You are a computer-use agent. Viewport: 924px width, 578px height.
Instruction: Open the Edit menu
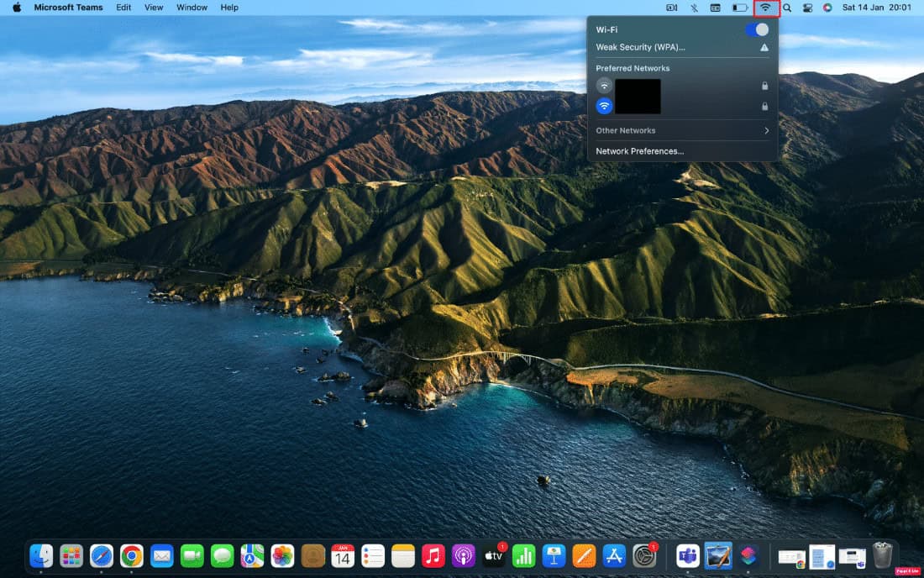pyautogui.click(x=123, y=8)
